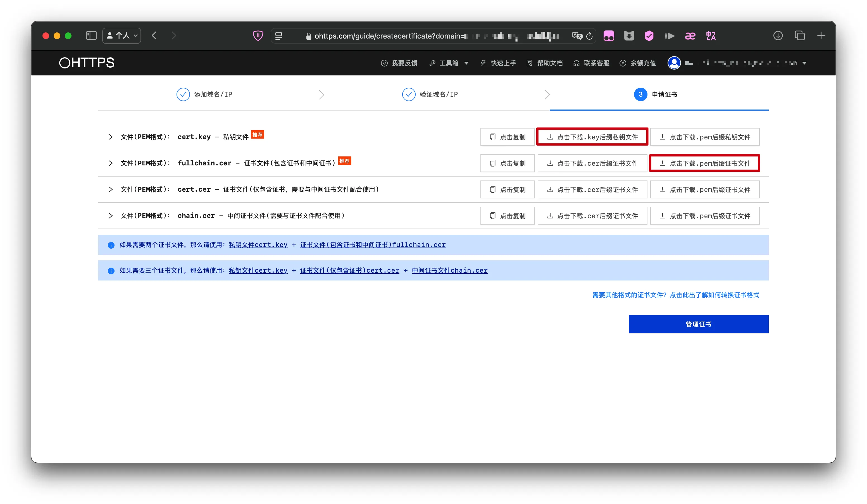Open the Safari downloads icon
The height and width of the screenshot is (504, 867).
click(778, 36)
